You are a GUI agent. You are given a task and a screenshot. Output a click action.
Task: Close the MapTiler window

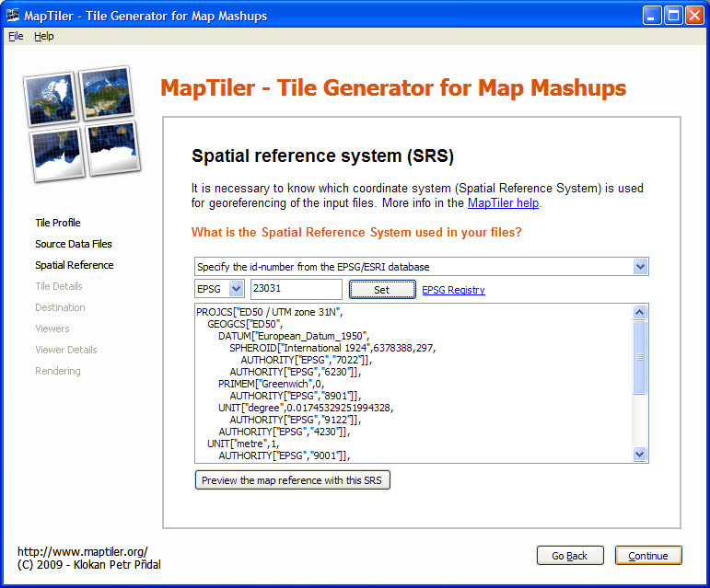(694, 16)
